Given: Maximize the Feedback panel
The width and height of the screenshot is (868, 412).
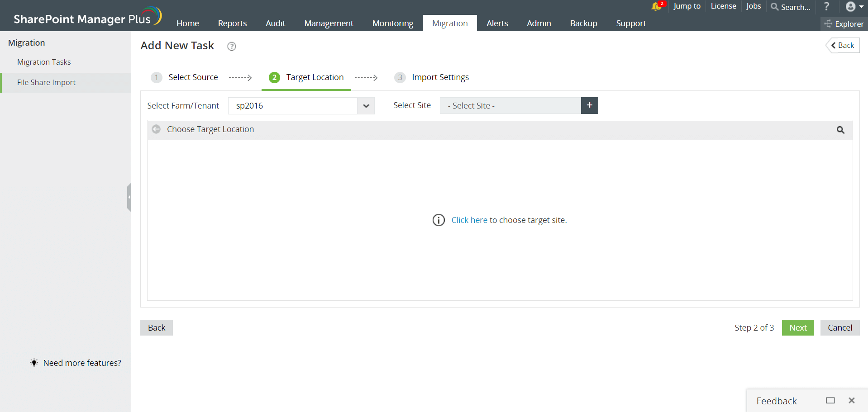Looking at the screenshot, I should [x=830, y=400].
